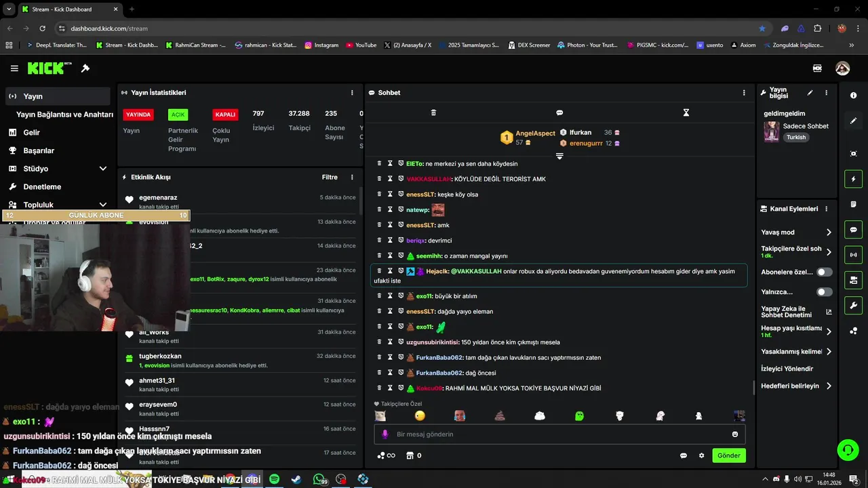
Task: Click the pencil icon in right sidebar
Action: click(853, 121)
